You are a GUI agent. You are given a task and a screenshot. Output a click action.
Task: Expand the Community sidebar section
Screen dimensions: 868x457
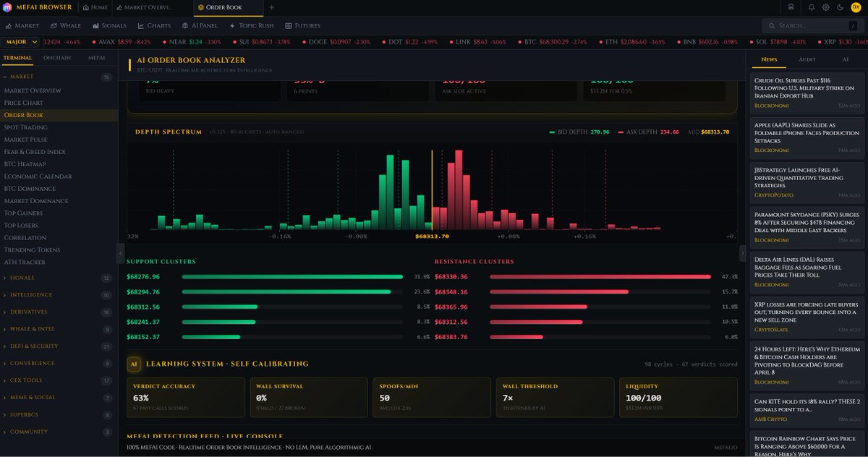(59, 432)
